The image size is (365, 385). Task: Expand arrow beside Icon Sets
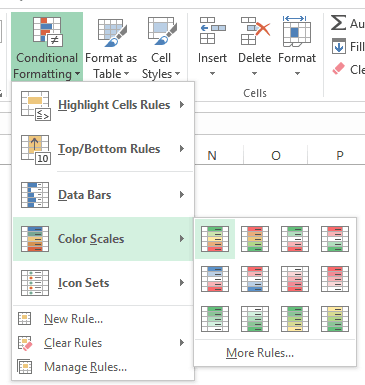pos(182,283)
